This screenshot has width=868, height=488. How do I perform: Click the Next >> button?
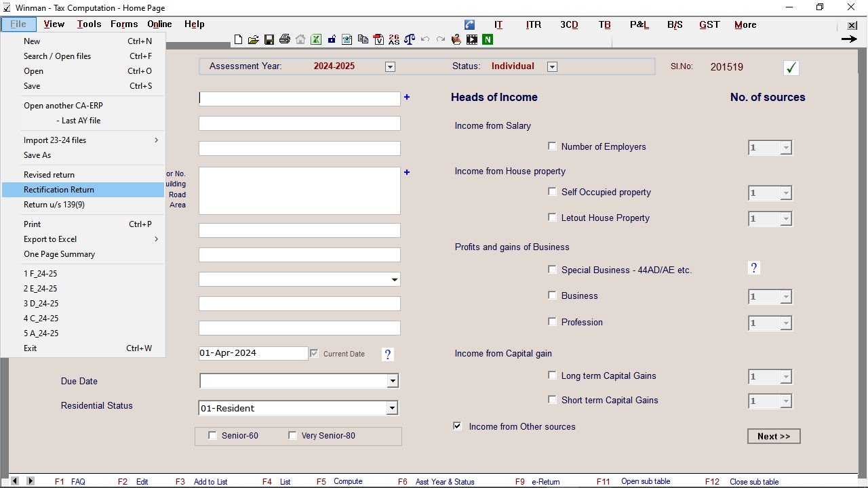[x=774, y=436]
